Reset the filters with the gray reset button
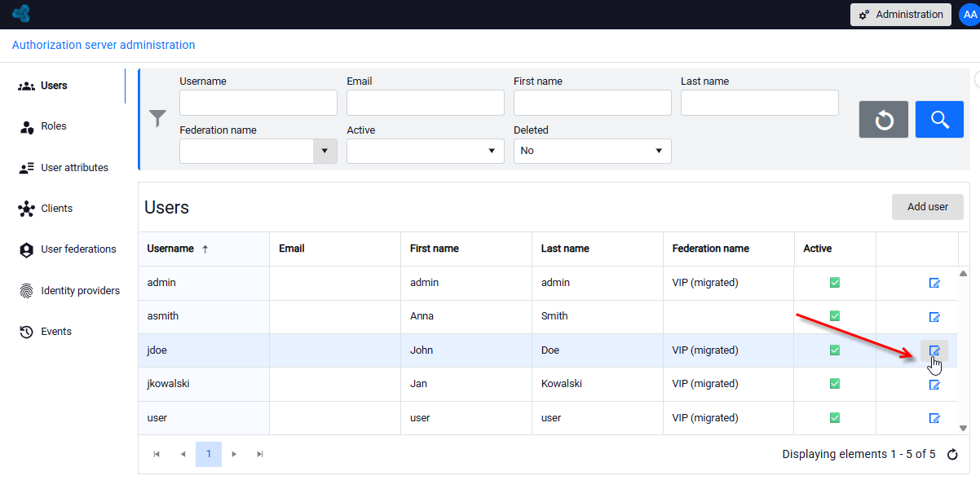The width and height of the screenshot is (980, 489). pos(884,120)
